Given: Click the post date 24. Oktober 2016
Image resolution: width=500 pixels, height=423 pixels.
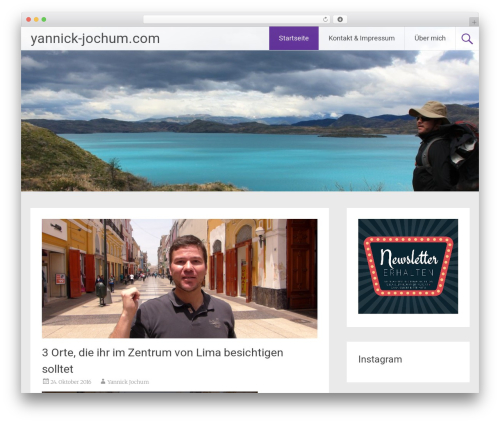Looking at the screenshot, I should (x=71, y=382).
